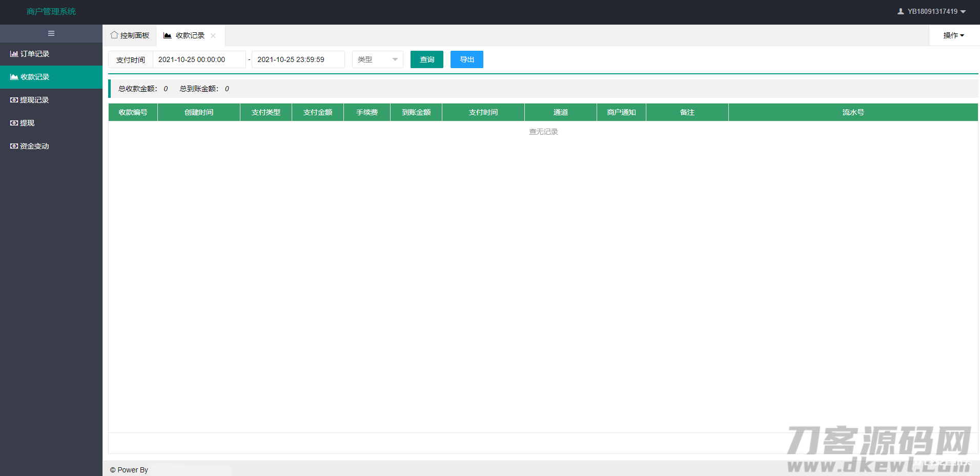
Task: Click the 导出 export button
Action: pyautogui.click(x=467, y=59)
